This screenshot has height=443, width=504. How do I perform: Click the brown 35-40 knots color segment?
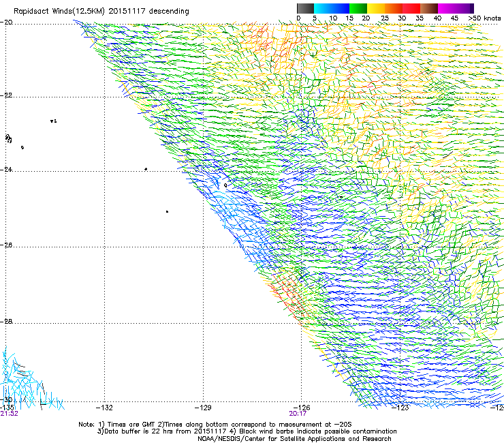click(x=429, y=8)
